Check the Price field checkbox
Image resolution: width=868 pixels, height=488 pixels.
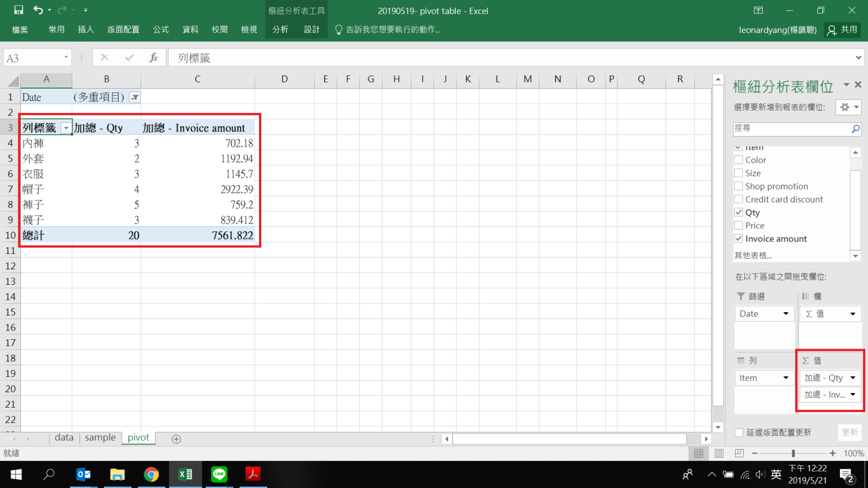coord(738,225)
